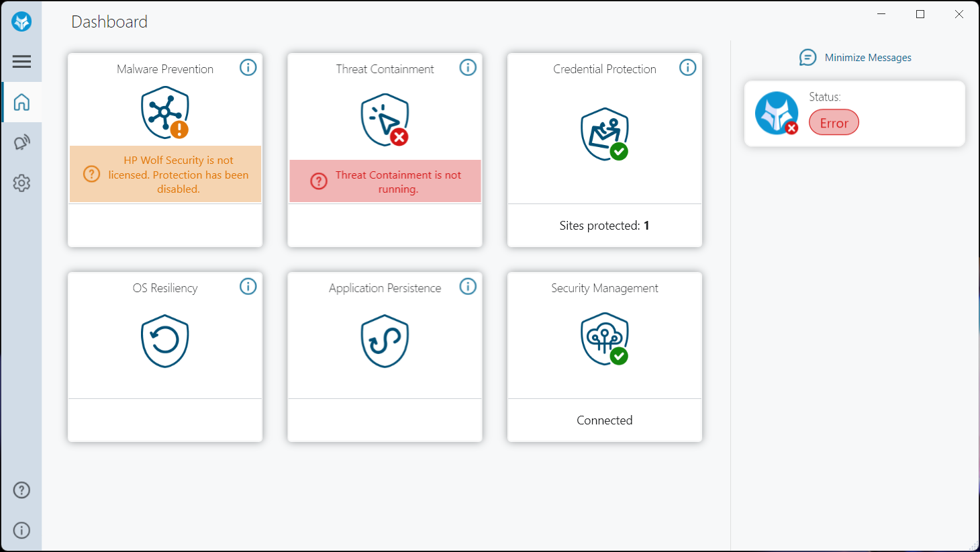Show info for OS Resiliency card
980x552 pixels.
248,287
